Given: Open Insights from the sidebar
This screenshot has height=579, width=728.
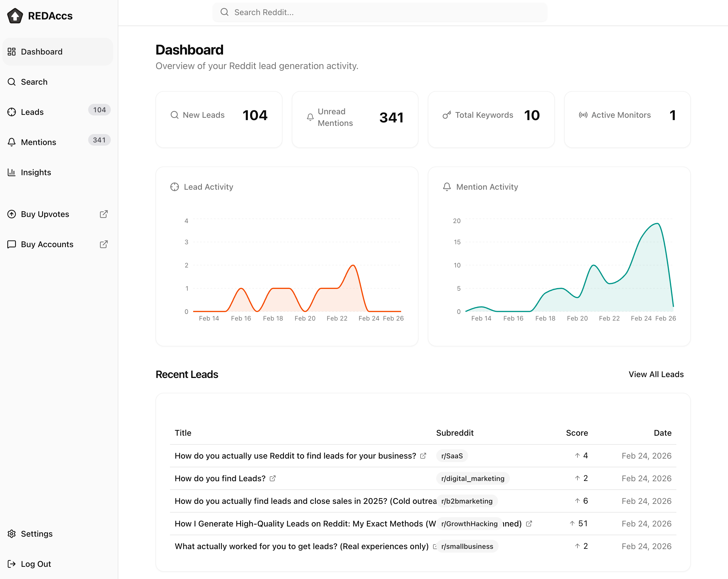Looking at the screenshot, I should [36, 172].
